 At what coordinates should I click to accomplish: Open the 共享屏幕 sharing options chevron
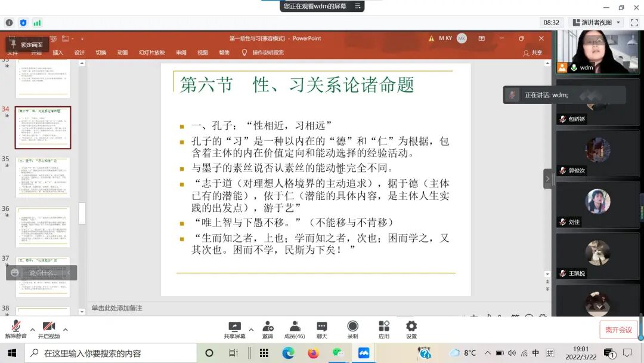251,328
